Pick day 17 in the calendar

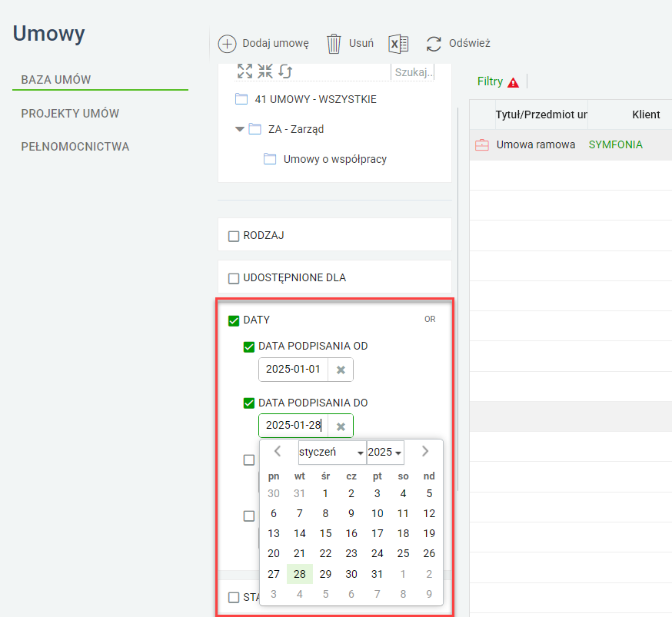[x=378, y=533]
